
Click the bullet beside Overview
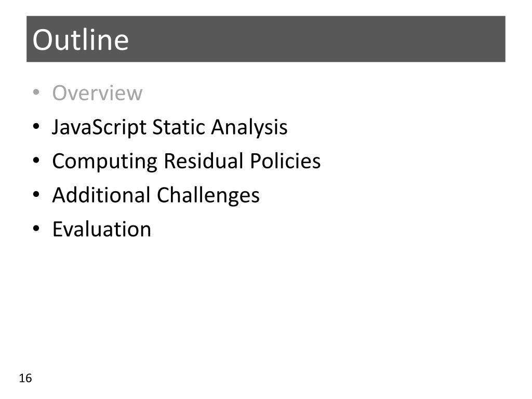36,92
